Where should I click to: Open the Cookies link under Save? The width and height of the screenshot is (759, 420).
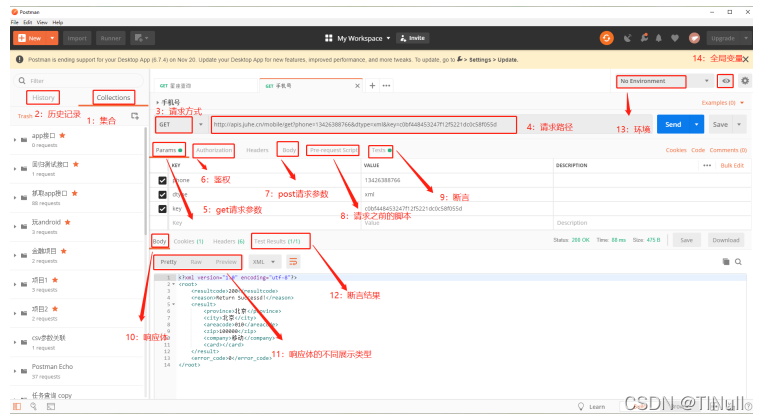[676, 150]
